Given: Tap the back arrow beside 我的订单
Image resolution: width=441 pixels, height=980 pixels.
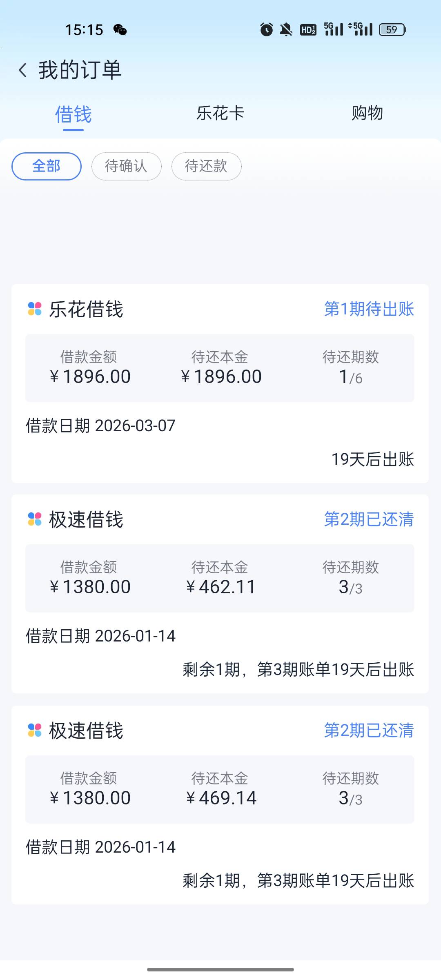Looking at the screenshot, I should 23,70.
